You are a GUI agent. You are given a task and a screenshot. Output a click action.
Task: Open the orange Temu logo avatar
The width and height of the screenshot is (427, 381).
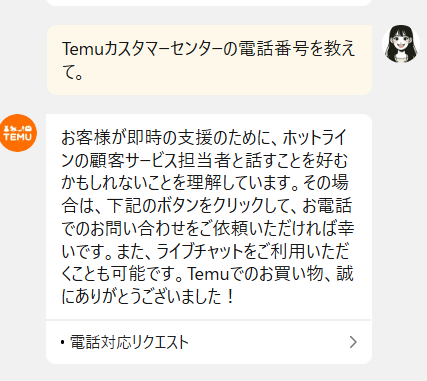18,133
